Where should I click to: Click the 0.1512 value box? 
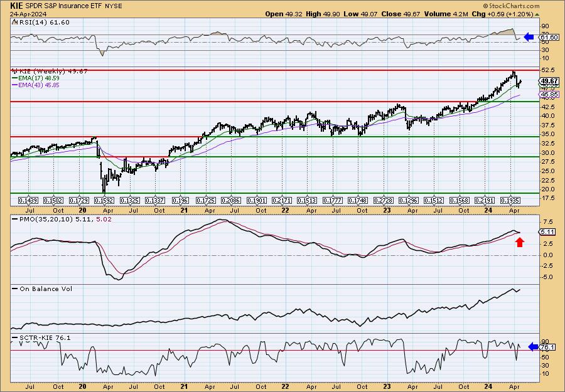(434, 200)
